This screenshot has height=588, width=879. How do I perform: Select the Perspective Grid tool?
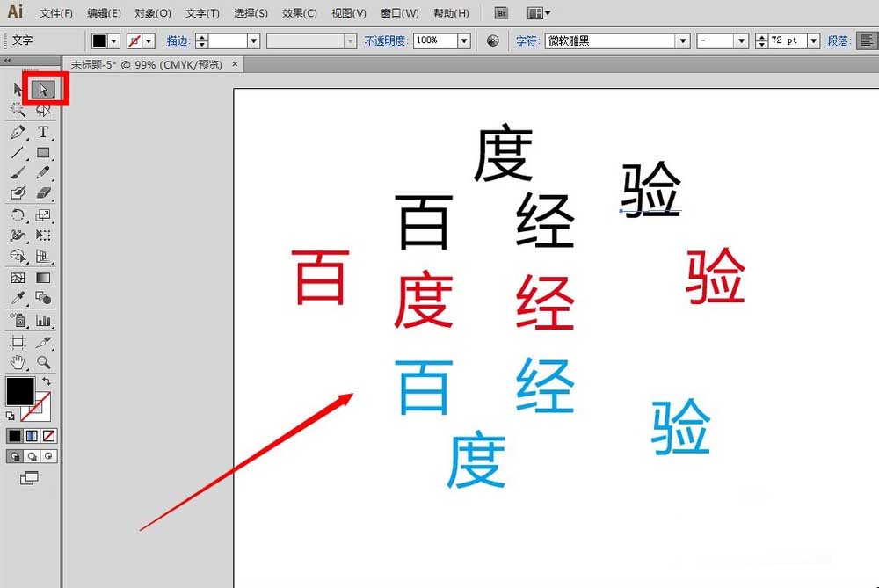43,256
